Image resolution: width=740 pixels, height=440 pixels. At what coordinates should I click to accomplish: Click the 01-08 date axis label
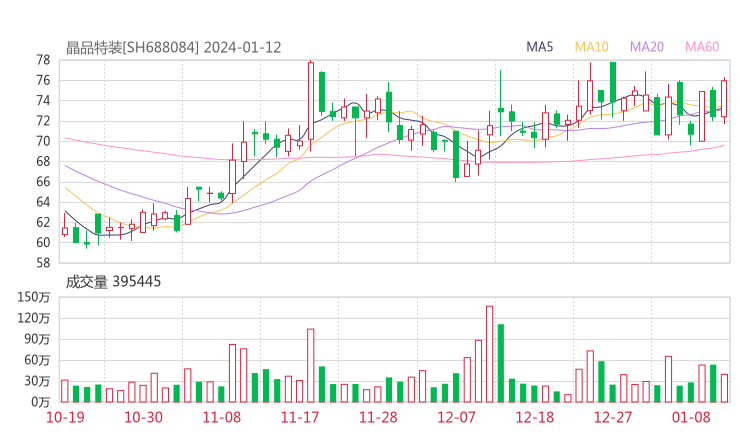691,417
